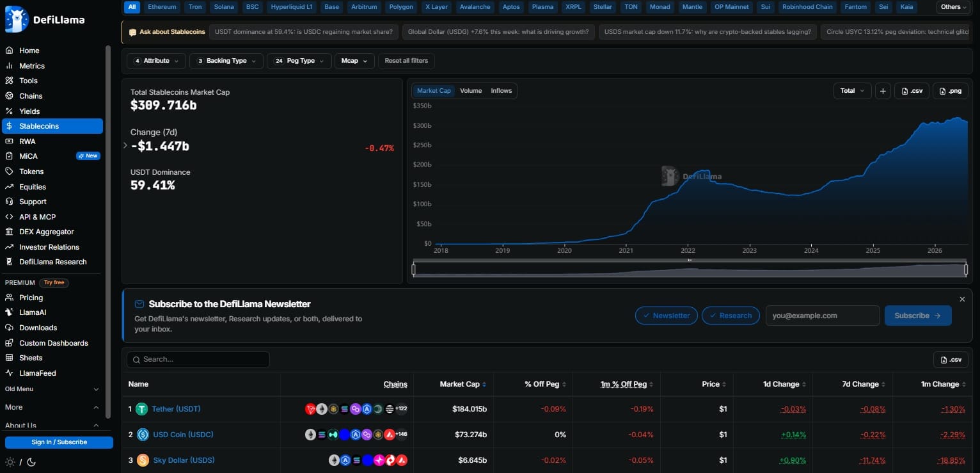This screenshot has height=473, width=980.
Task: Switch the chart to the Inflows tab
Action: pos(502,91)
